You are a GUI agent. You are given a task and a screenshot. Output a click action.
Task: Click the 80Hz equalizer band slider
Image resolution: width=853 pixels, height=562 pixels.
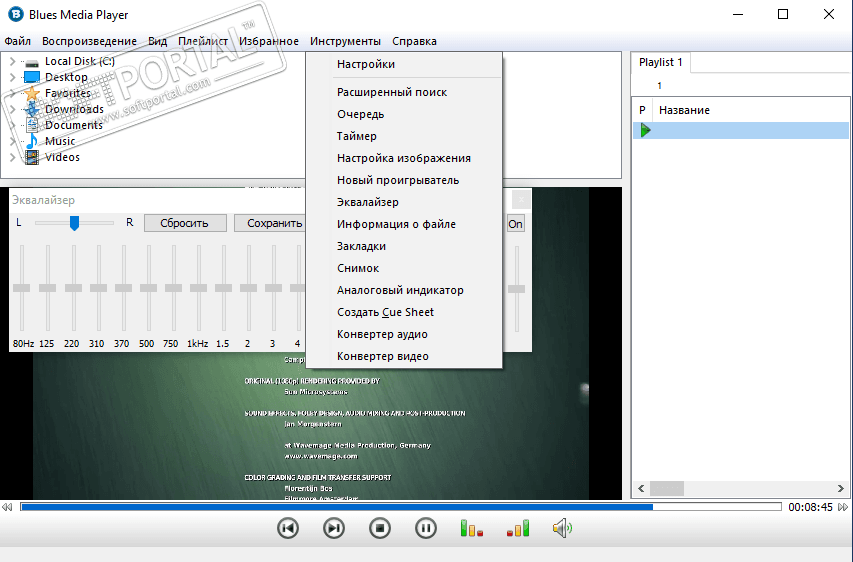pos(22,288)
